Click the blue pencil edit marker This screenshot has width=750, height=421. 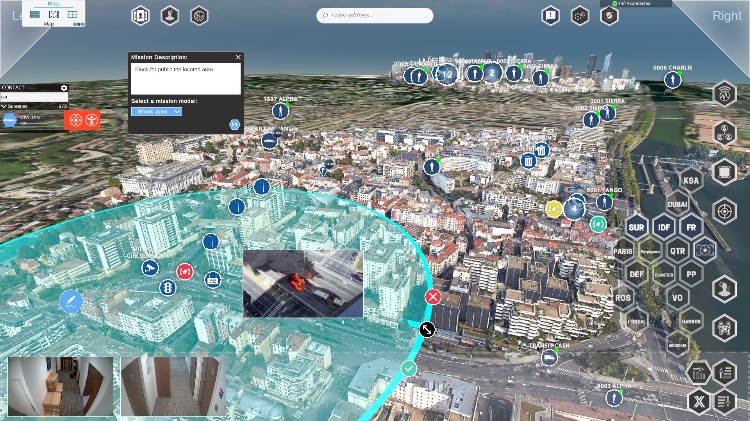point(71,301)
